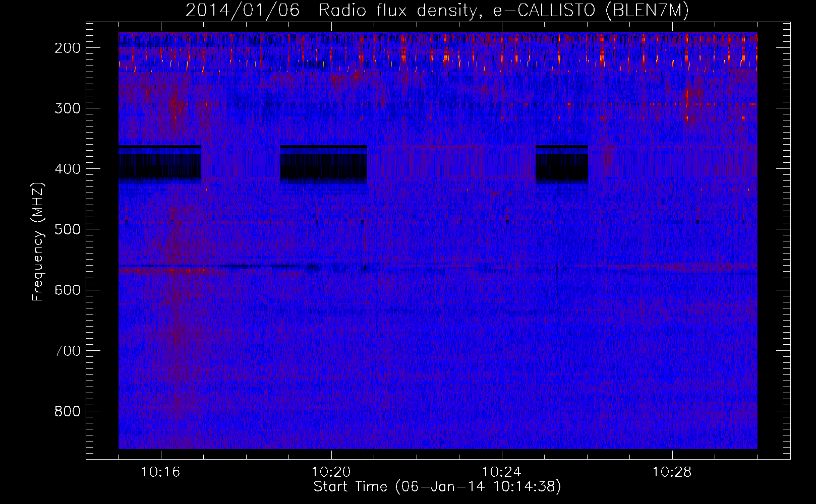
Task: Select the 800 frequency tick label
Action: click(x=68, y=411)
